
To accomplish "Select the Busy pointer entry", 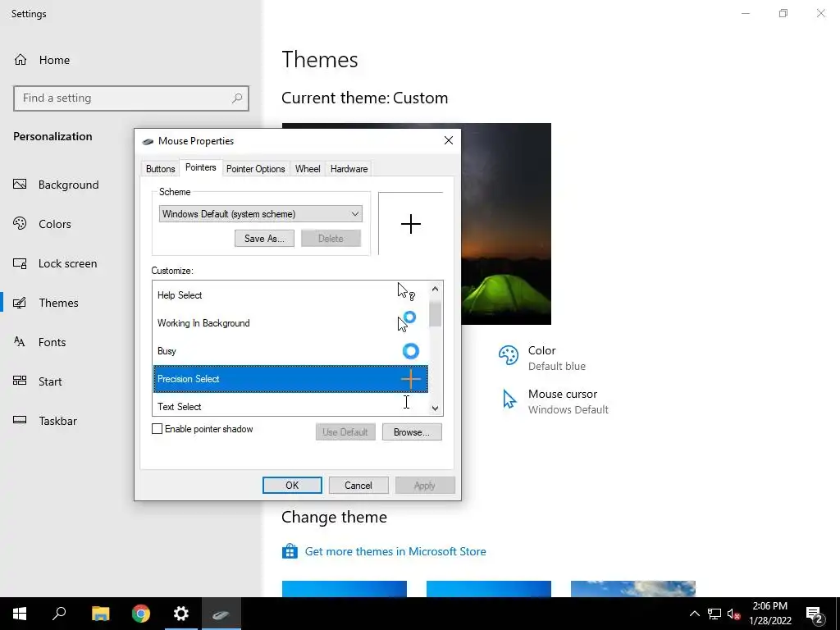I will [290, 351].
